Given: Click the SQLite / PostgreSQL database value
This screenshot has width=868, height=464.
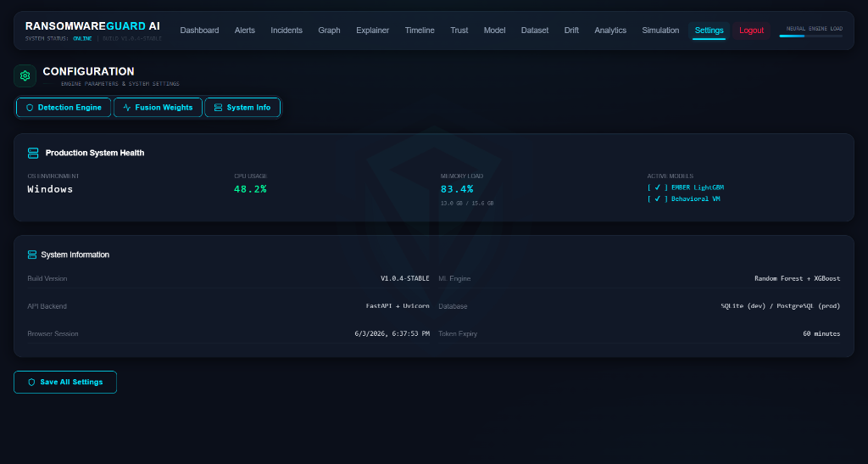Looking at the screenshot, I should [781, 306].
